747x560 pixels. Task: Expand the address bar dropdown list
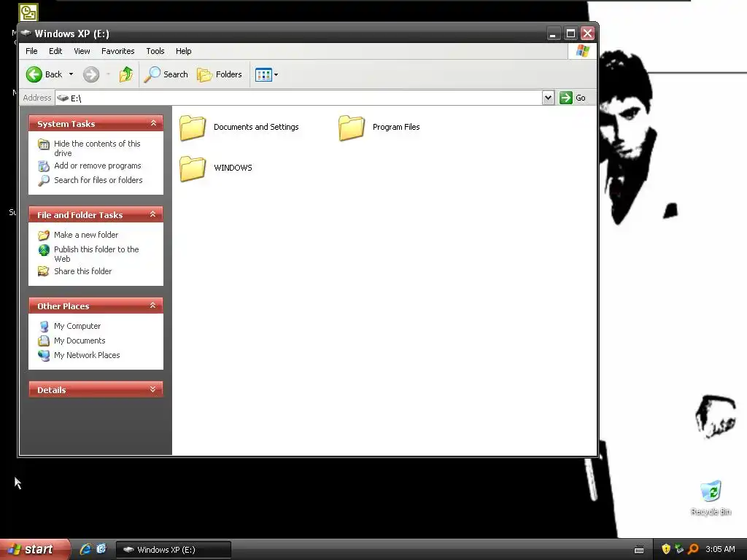[549, 98]
